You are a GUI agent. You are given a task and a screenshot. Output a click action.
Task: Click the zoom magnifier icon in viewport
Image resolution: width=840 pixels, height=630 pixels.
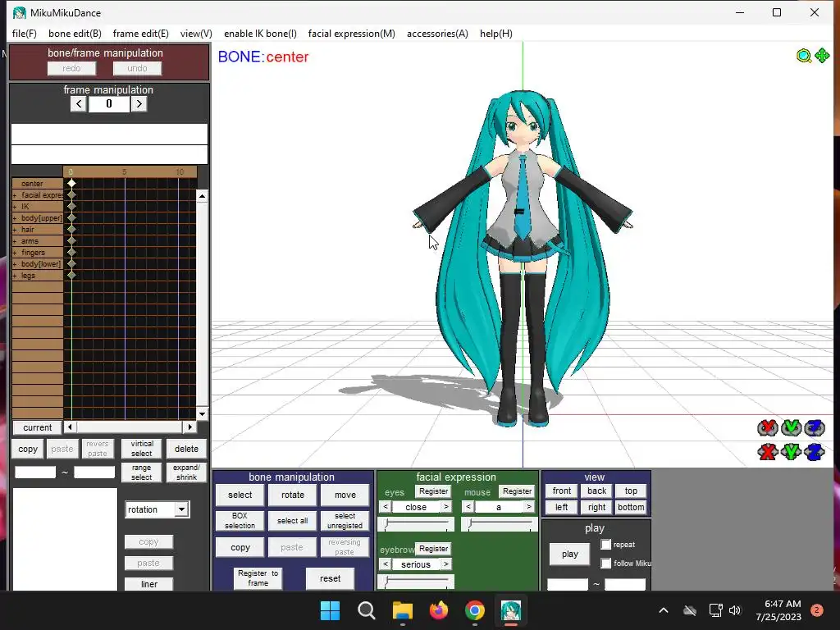tap(804, 56)
